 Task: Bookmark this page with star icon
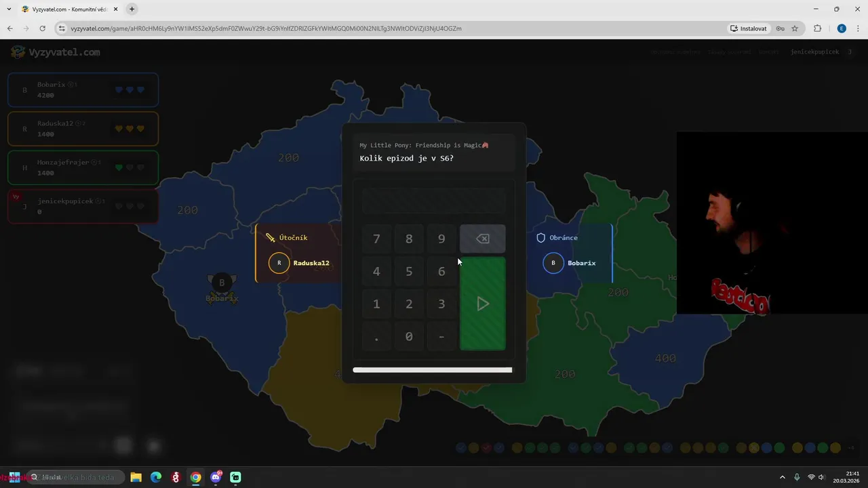click(x=795, y=28)
